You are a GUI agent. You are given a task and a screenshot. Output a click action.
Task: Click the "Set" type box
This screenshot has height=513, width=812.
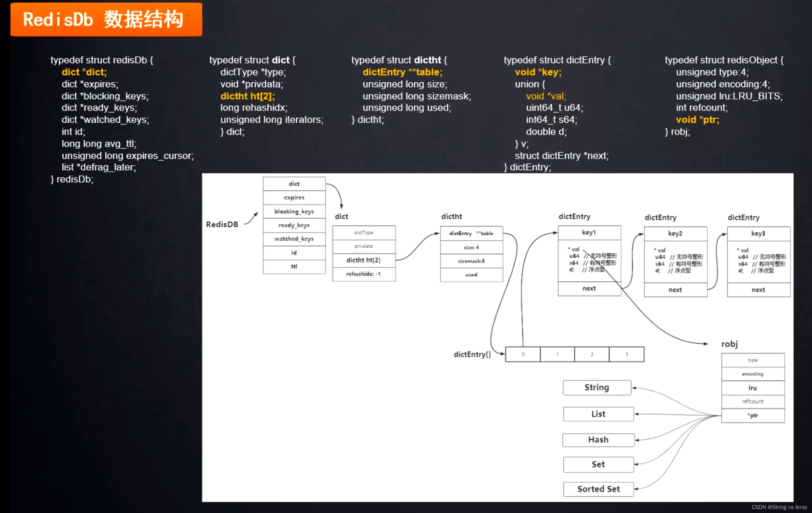598,465
